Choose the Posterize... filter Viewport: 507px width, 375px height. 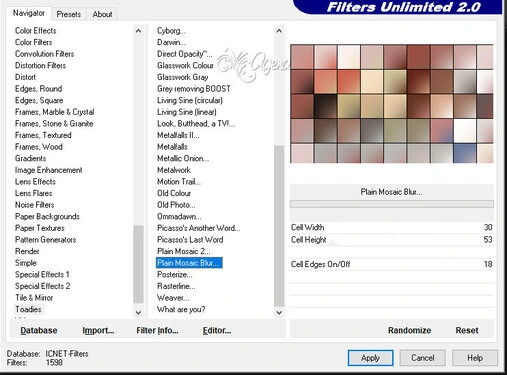(x=174, y=275)
